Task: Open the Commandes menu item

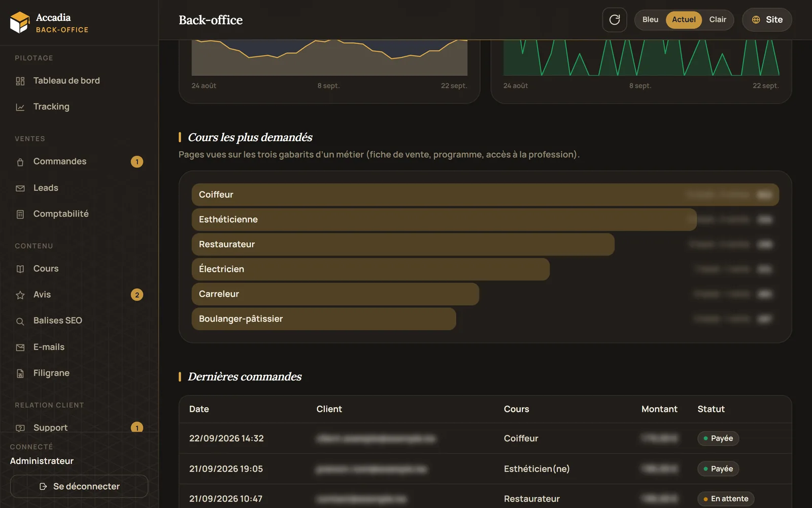Action: point(79,162)
